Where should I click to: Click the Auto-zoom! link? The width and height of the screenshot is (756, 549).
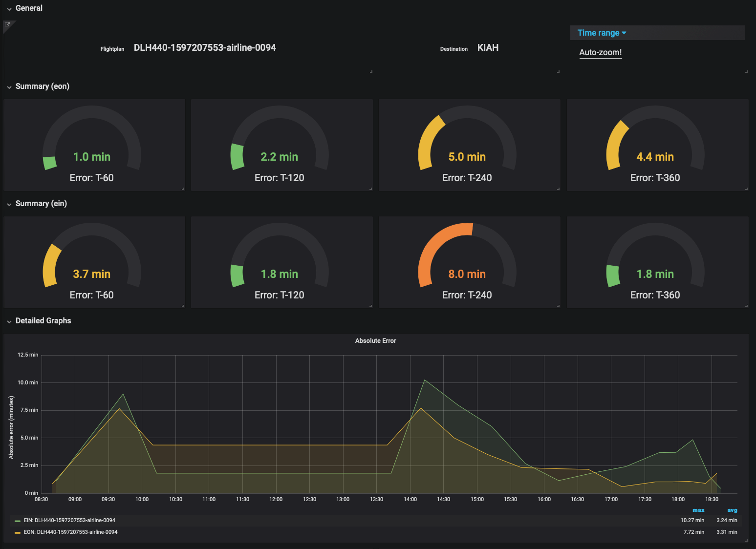(x=601, y=52)
